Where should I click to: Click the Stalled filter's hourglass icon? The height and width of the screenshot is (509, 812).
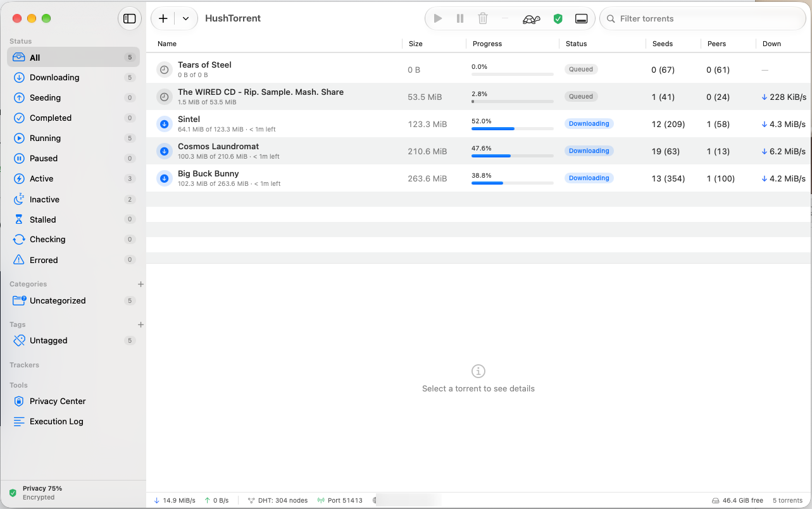point(18,219)
